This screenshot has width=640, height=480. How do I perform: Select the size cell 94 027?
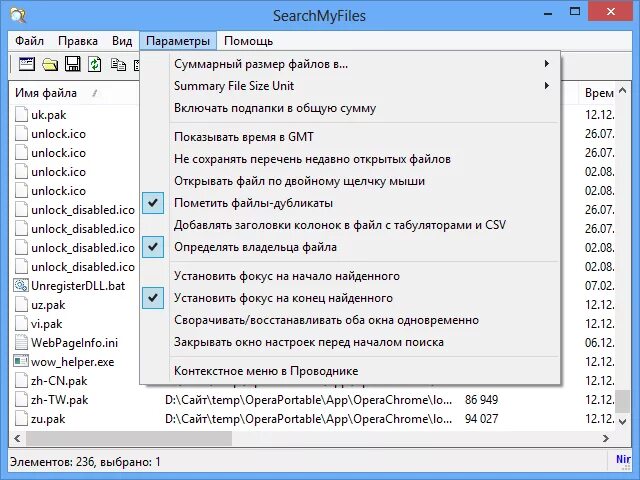coord(481,419)
